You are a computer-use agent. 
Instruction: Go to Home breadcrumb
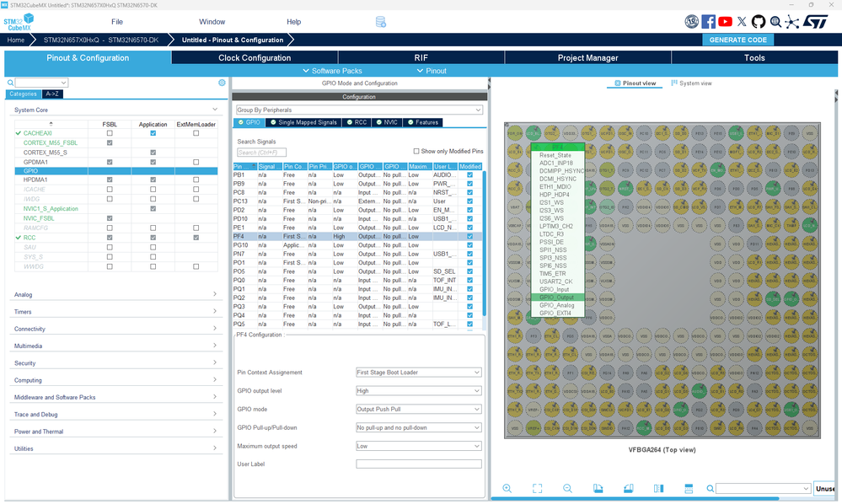click(15, 40)
